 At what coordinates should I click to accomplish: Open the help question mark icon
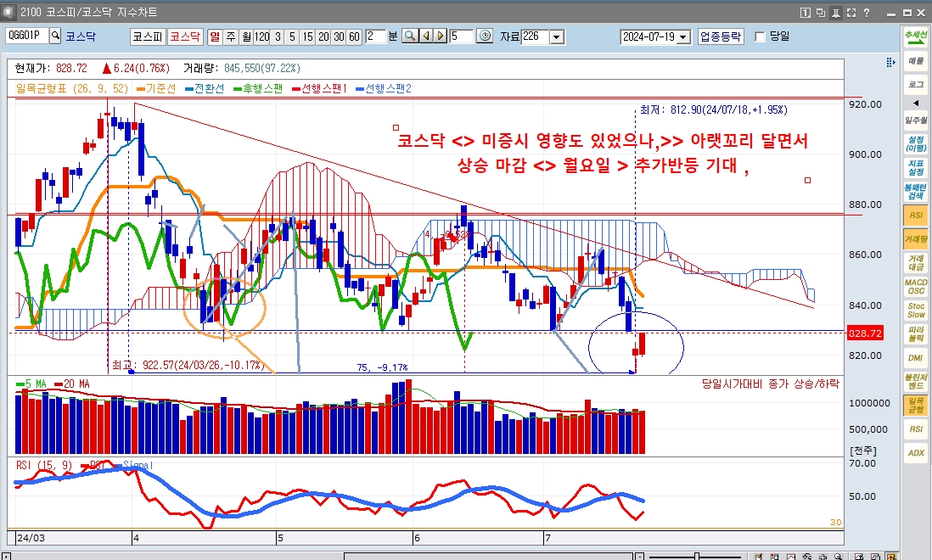[x=867, y=13]
